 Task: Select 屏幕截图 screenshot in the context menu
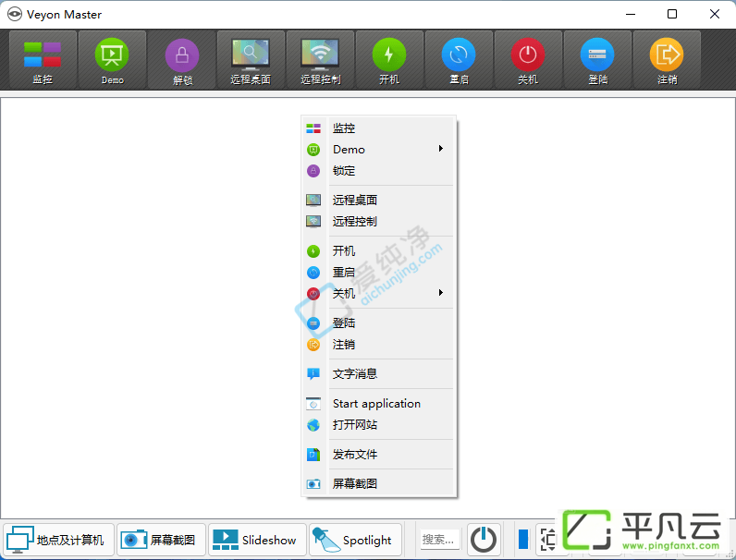[x=378, y=483]
